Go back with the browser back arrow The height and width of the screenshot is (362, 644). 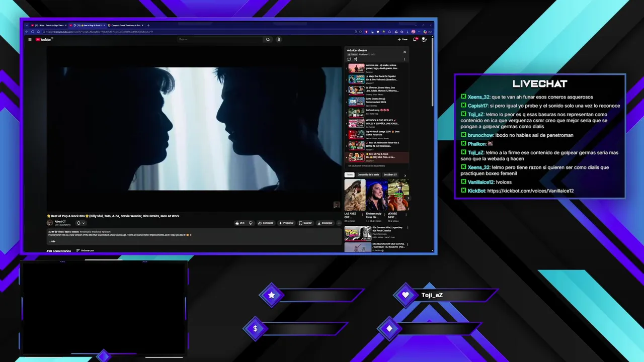(27, 32)
